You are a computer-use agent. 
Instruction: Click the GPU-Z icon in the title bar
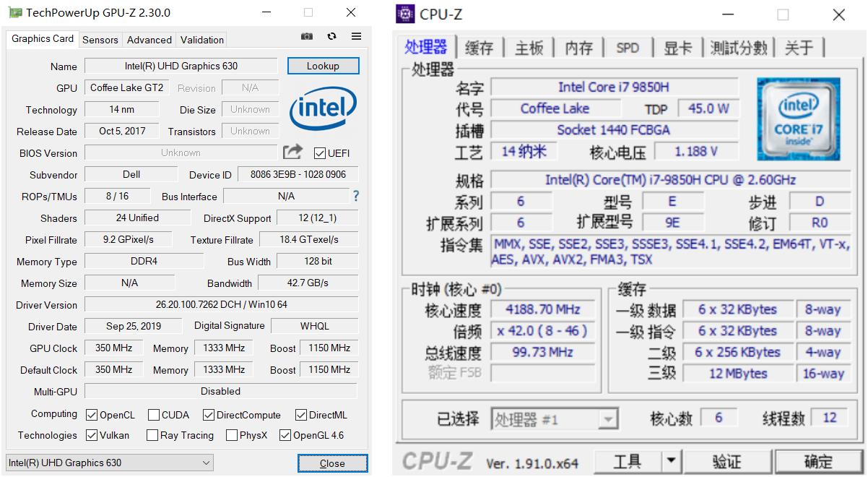[x=16, y=12]
